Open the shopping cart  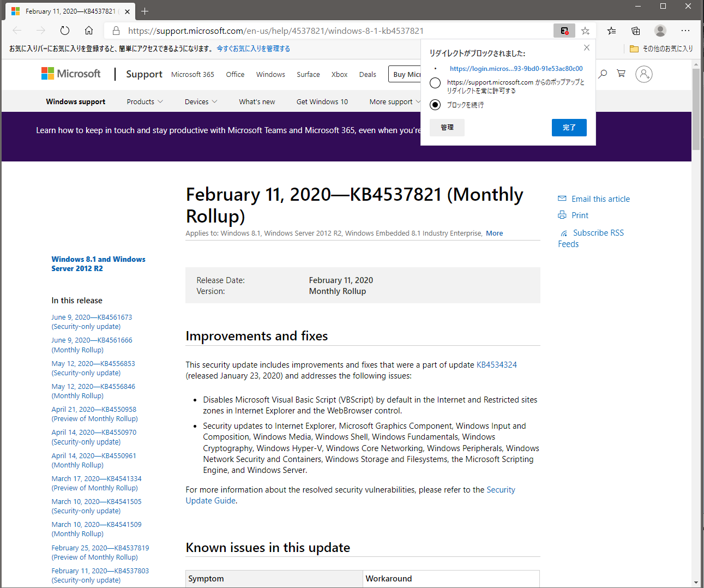coord(621,73)
